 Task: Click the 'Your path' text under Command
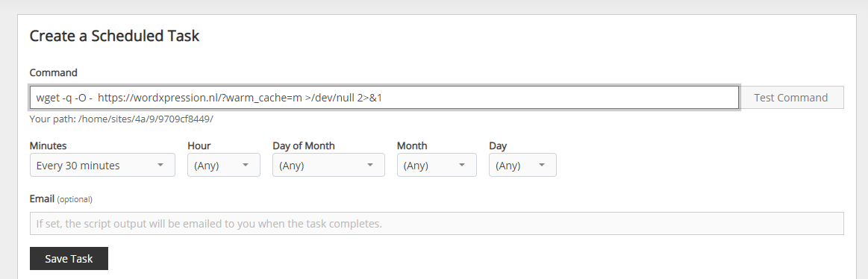pos(121,119)
